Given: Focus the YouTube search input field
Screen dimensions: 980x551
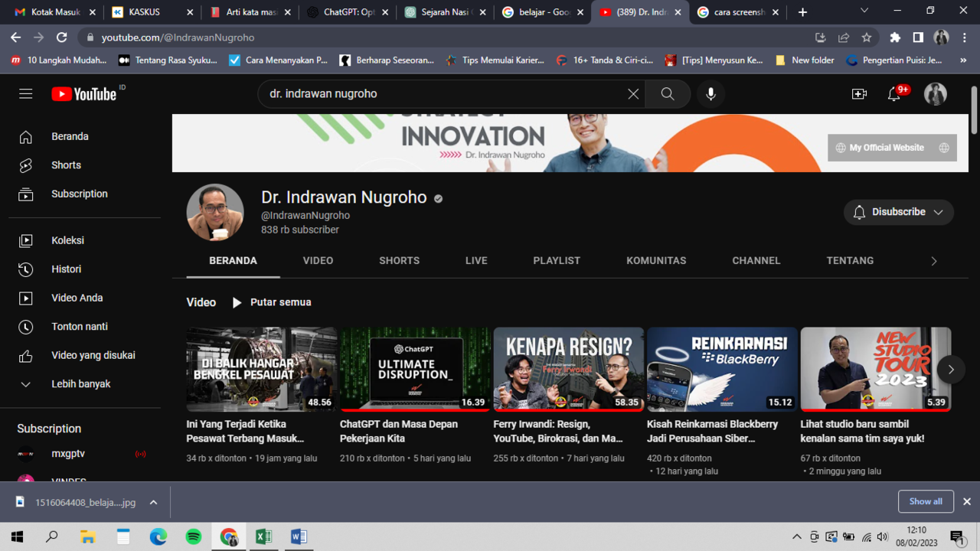Looking at the screenshot, I should pos(444,93).
